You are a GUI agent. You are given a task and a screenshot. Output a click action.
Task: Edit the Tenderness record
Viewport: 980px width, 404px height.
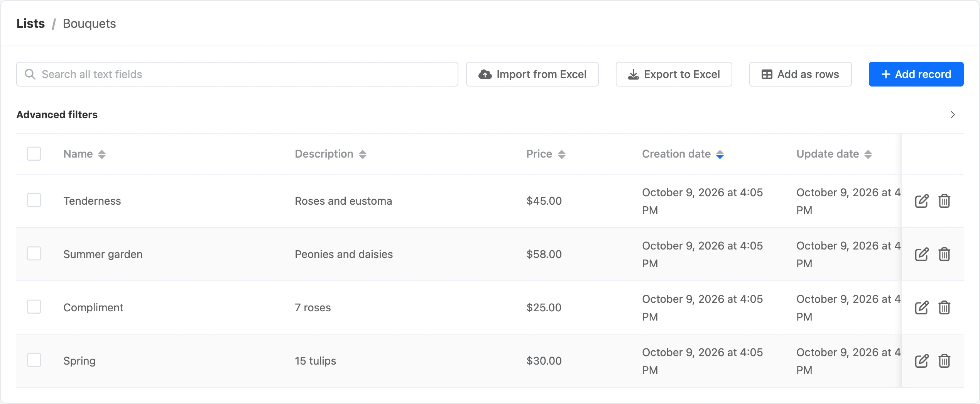pyautogui.click(x=922, y=201)
